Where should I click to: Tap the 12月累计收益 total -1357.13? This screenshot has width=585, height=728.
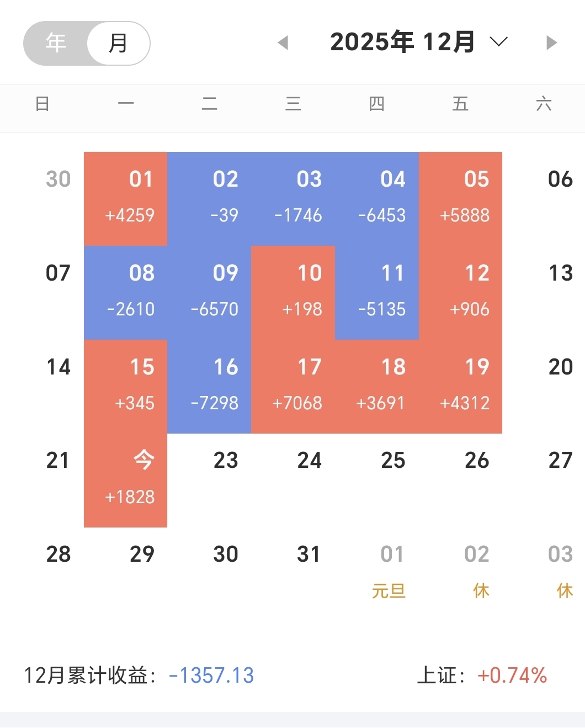(x=211, y=676)
